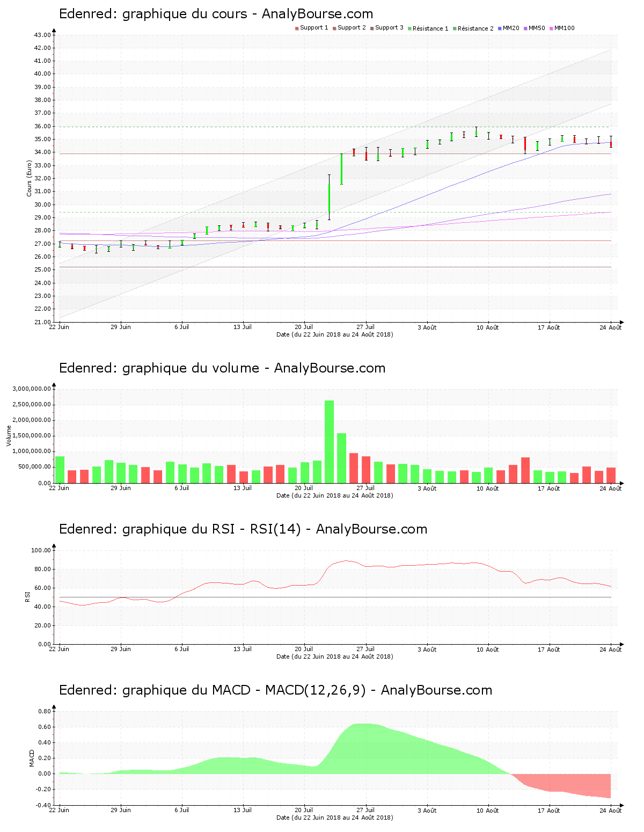Screen dimensions: 644x832
Task: Click the 'RSI' vertical axis title
Action: pyautogui.click(x=27, y=596)
